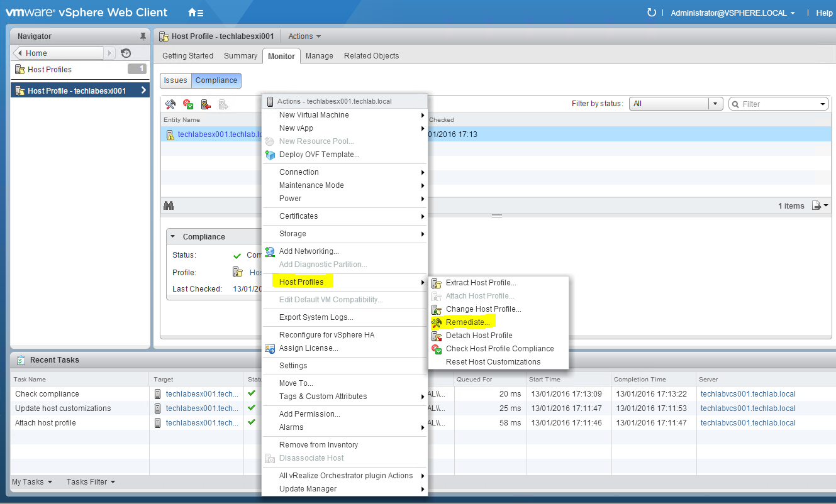Image resolution: width=836 pixels, height=504 pixels.
Task: Click the Change Host Profile icon
Action: (x=436, y=309)
